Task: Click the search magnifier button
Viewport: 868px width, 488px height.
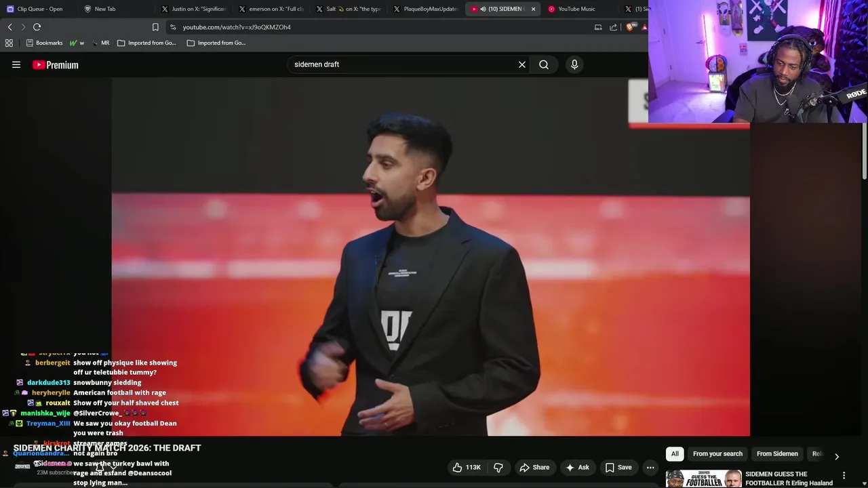Action: coord(544,64)
